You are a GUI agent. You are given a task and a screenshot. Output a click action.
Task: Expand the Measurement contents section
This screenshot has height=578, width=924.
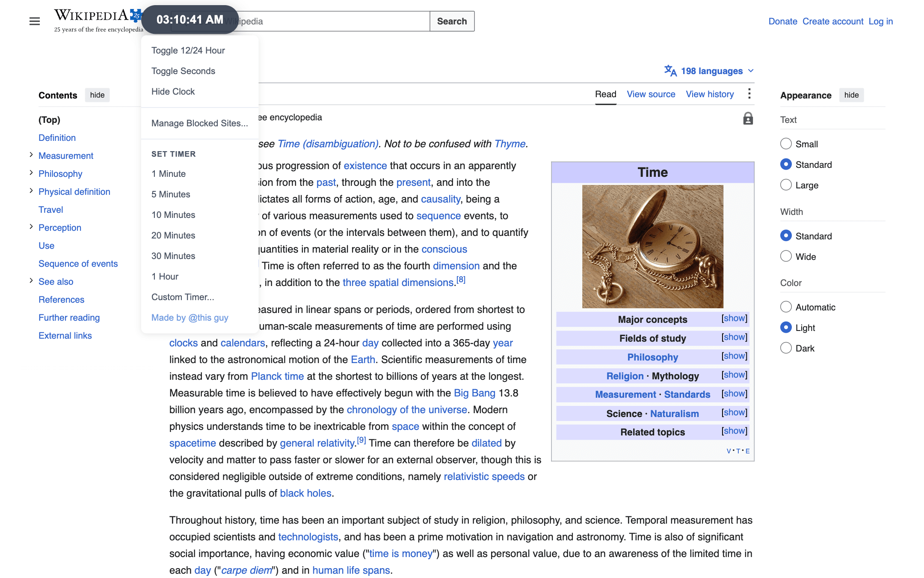click(x=31, y=155)
